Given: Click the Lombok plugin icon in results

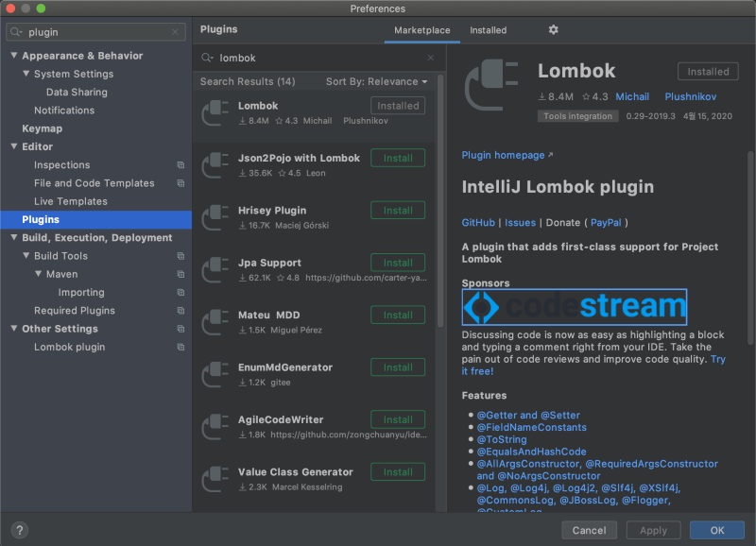Looking at the screenshot, I should coord(215,112).
